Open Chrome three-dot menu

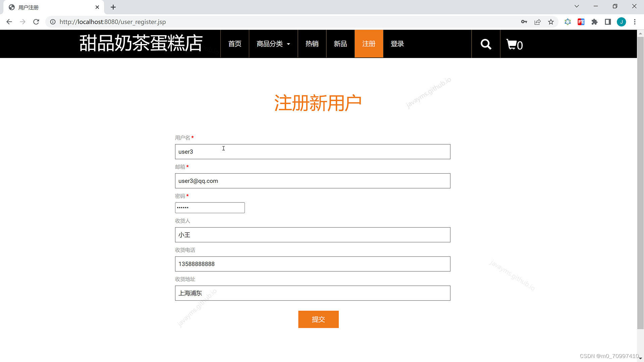point(635,22)
